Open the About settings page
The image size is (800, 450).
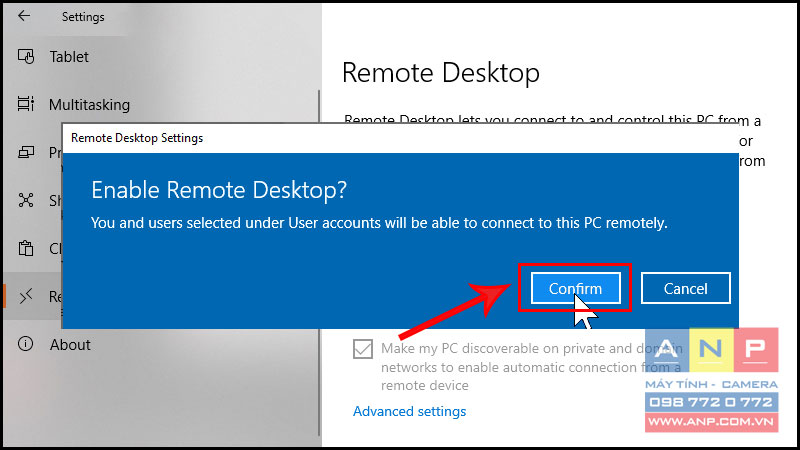(70, 344)
